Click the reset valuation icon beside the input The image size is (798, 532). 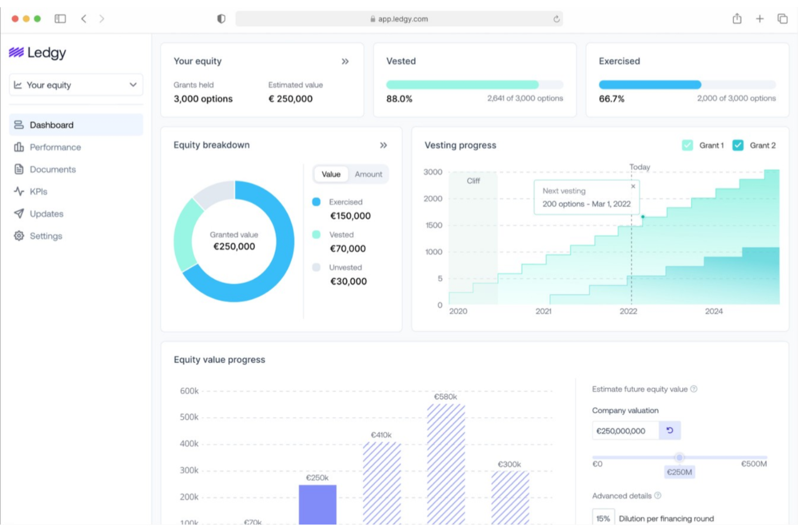(669, 430)
